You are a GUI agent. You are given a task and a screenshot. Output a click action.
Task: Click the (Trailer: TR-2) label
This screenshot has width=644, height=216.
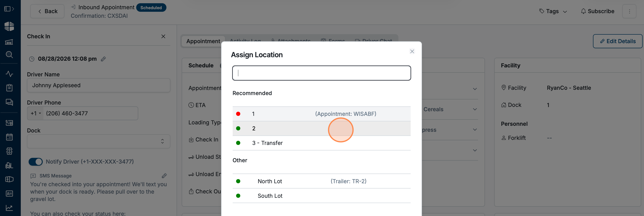[349, 181]
